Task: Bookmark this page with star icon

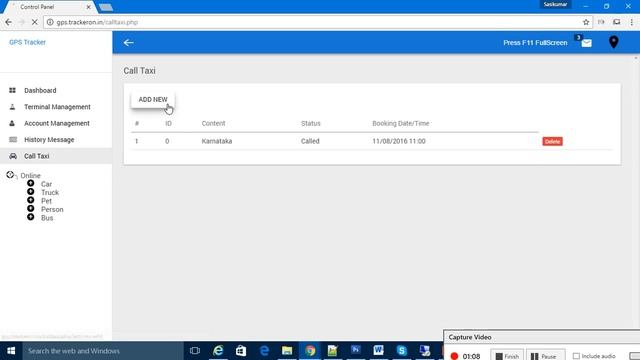Action: pos(586,22)
